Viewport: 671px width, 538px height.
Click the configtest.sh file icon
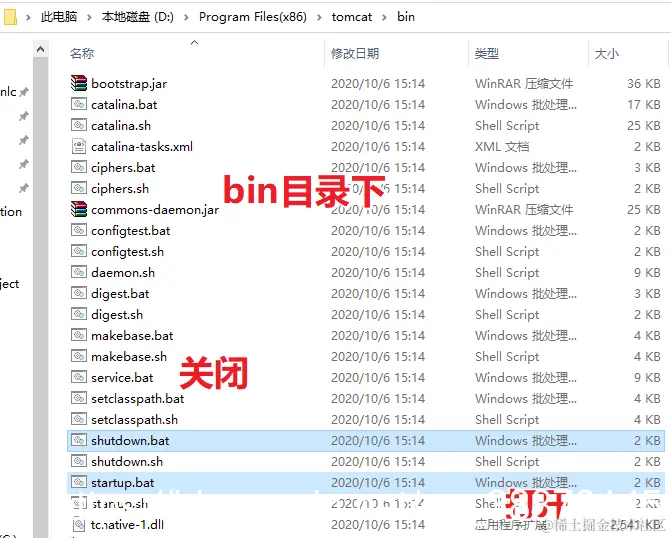coord(79,251)
